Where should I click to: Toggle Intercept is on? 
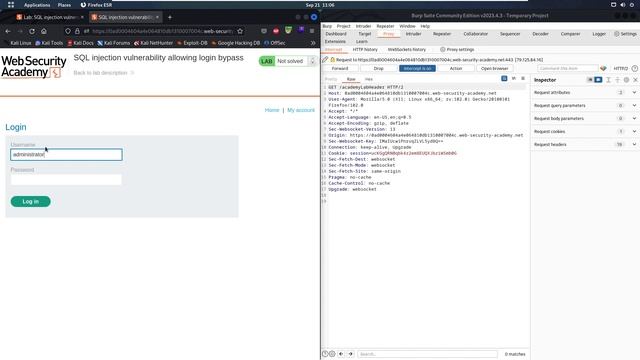(x=417, y=69)
